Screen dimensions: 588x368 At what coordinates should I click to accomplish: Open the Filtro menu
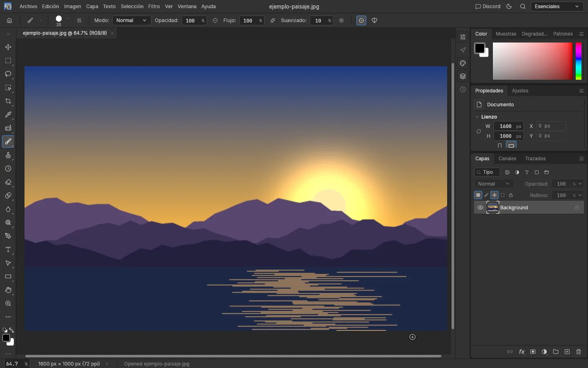tap(154, 7)
